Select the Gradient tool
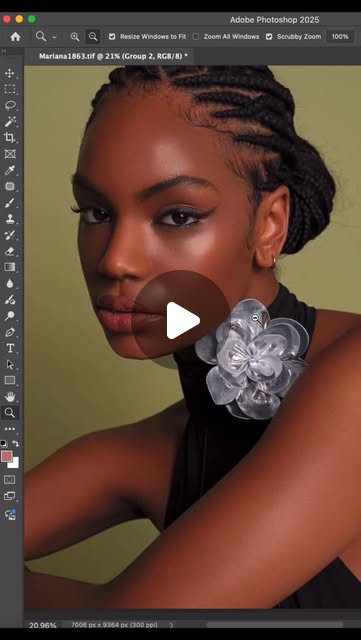Screen dimensions: 361x640 point(10,267)
